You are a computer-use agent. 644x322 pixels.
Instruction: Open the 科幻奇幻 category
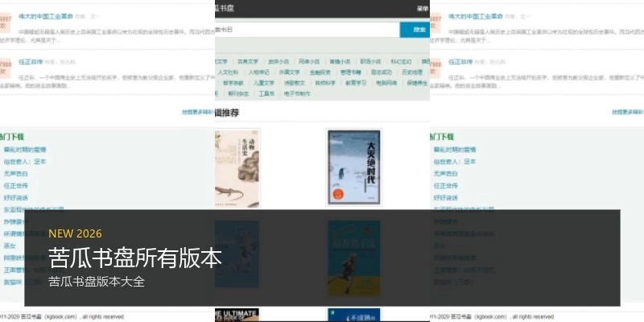pyautogui.click(x=401, y=62)
